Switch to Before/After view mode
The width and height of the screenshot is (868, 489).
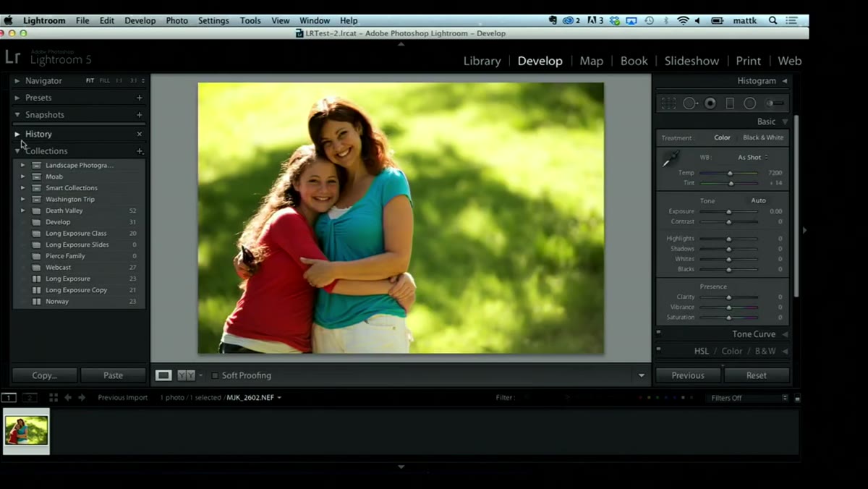[x=186, y=375]
